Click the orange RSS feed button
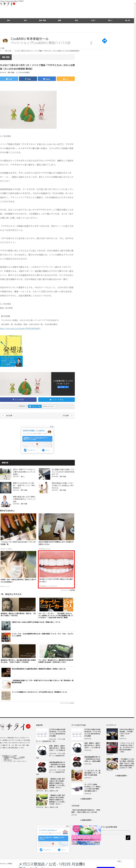136x868 pixels. 66,79
